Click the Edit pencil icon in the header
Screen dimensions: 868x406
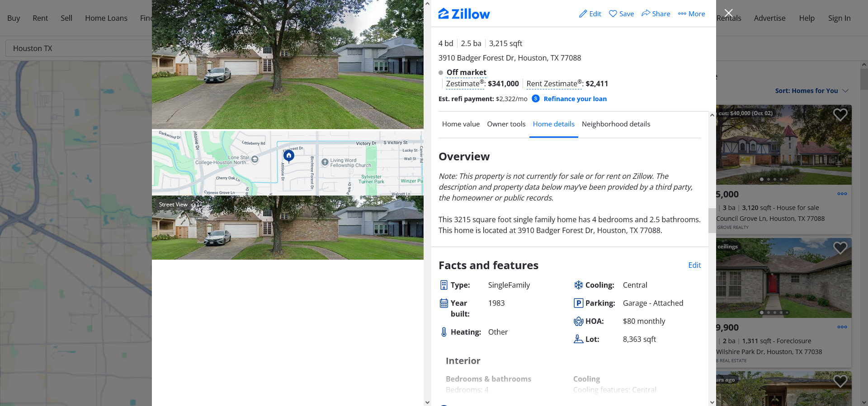point(583,14)
